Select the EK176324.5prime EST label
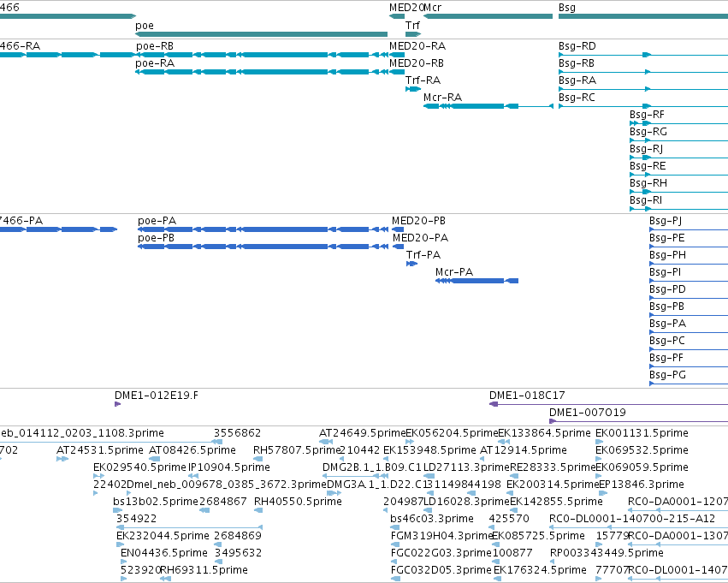Image resolution: width=728 pixels, height=583 pixels. tap(540, 571)
